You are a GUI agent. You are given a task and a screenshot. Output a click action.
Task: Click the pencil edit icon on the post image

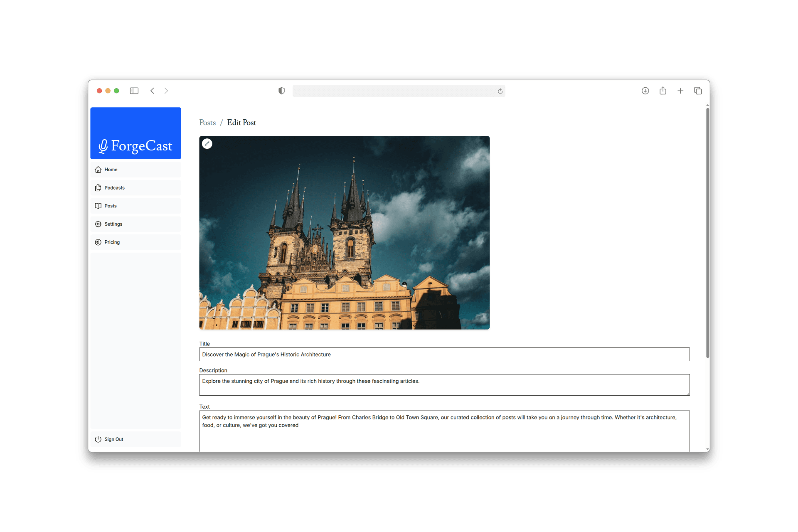pos(207,143)
